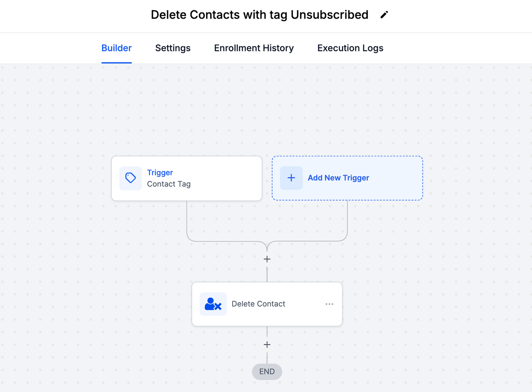Open the Settings tab
This screenshot has width=532, height=392.
coord(173,48)
